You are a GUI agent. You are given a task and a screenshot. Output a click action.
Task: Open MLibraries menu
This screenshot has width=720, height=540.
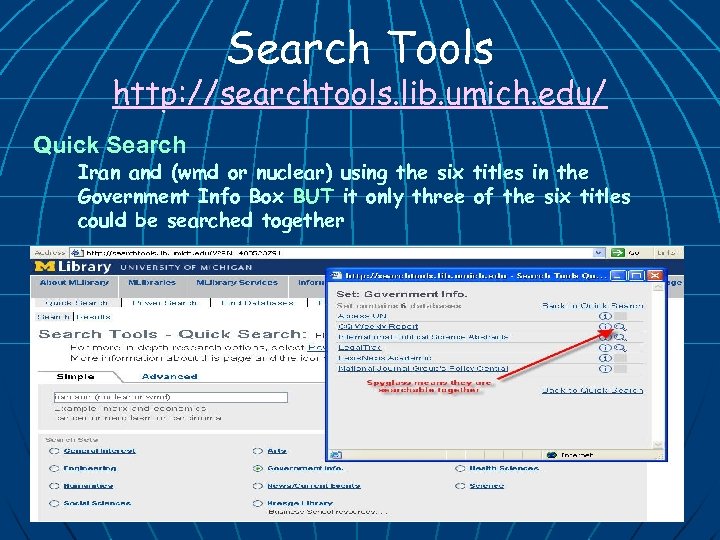pyautogui.click(x=152, y=282)
